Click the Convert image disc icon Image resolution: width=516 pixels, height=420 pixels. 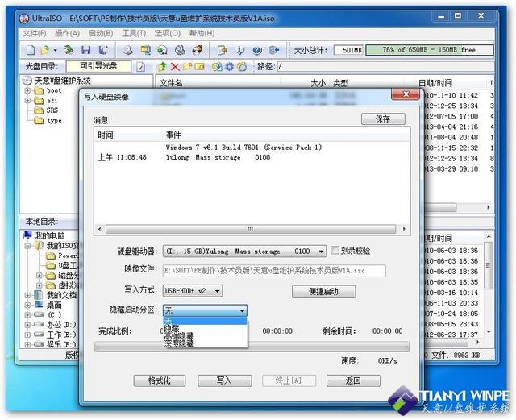coord(162,50)
